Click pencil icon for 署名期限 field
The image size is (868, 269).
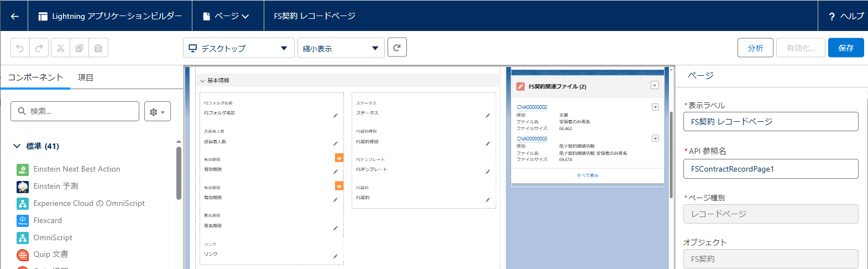point(335,228)
